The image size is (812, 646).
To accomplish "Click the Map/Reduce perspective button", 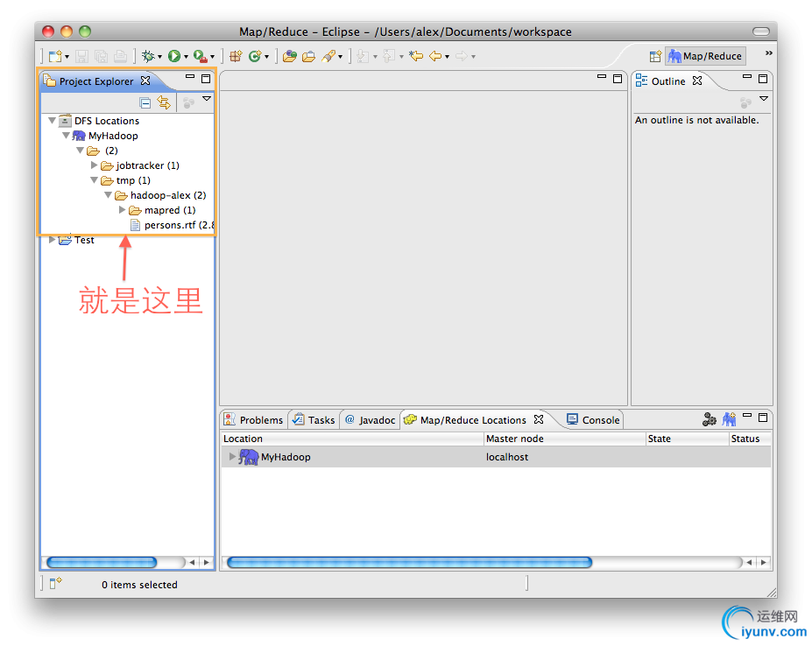I will click(x=705, y=56).
